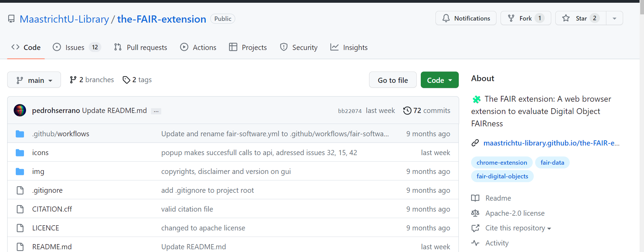Click pedrohserrano's avatar thumbnail
Screen dimensions: 644x252
20,110
